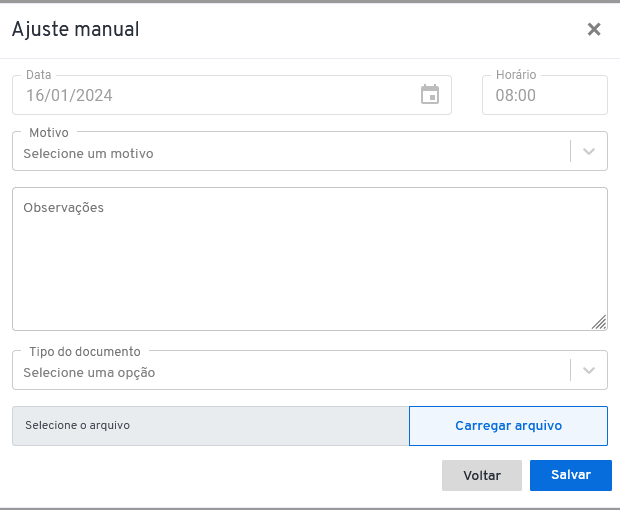The width and height of the screenshot is (620, 510).
Task: Click the date field showing 16/01/2024
Action: click(x=232, y=95)
